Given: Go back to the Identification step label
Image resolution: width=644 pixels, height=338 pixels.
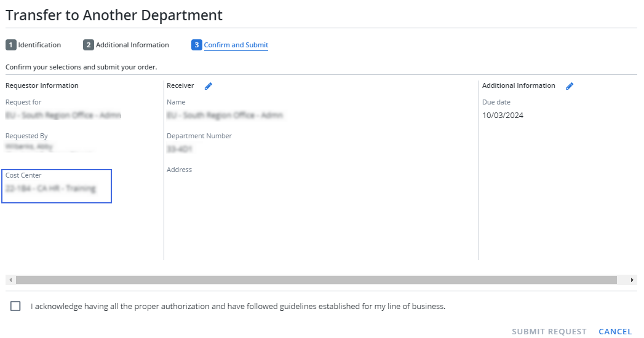Looking at the screenshot, I should [39, 45].
